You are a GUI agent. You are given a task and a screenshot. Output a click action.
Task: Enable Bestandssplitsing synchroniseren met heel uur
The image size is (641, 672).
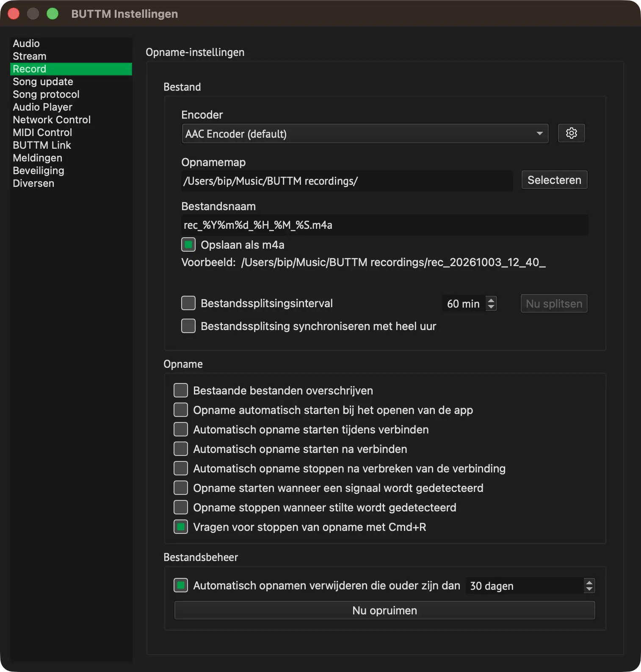pyautogui.click(x=188, y=326)
